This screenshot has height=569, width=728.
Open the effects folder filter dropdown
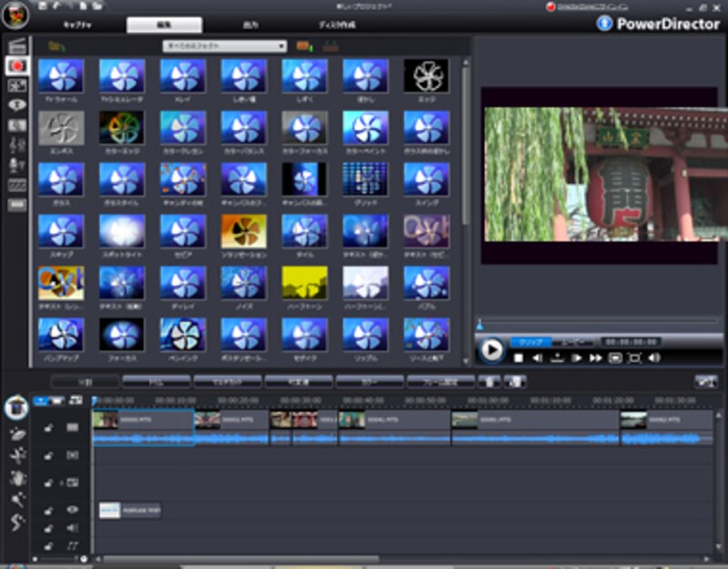click(x=225, y=46)
